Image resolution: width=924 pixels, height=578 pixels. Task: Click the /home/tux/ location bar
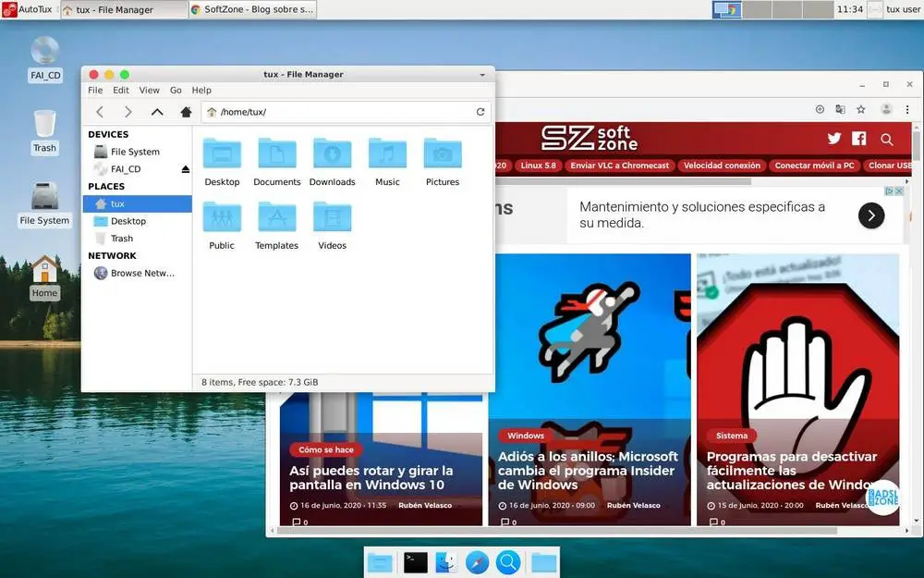pyautogui.click(x=346, y=112)
